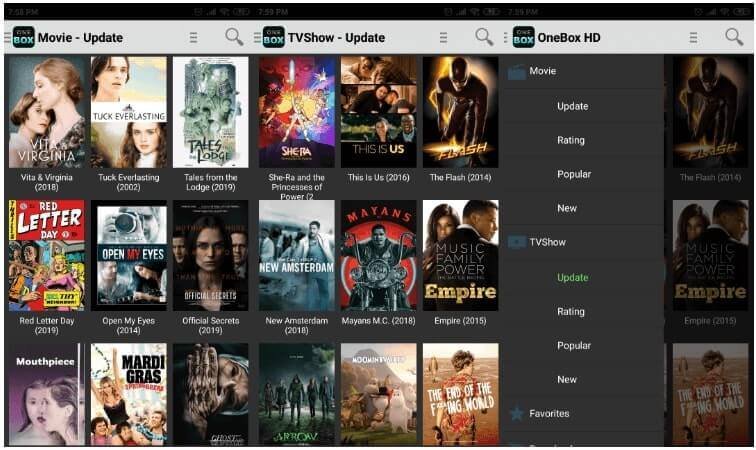Open the Moominvalley show poster

378,394
